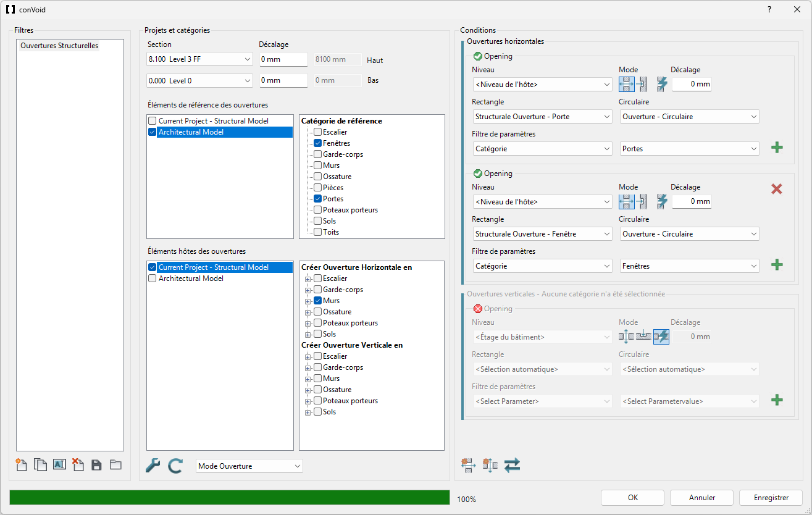Click the wrench settings icon

pyautogui.click(x=153, y=466)
